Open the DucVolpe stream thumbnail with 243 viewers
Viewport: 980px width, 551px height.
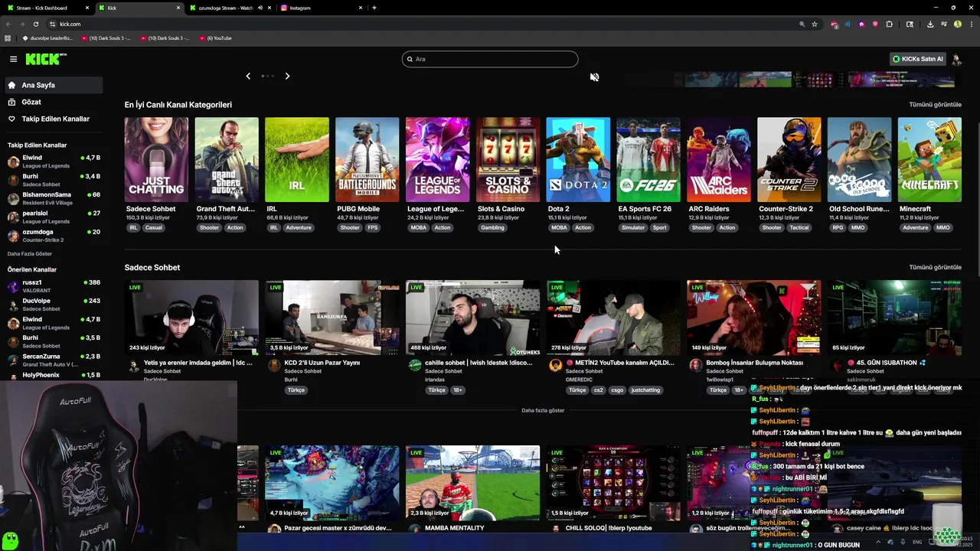(191, 318)
